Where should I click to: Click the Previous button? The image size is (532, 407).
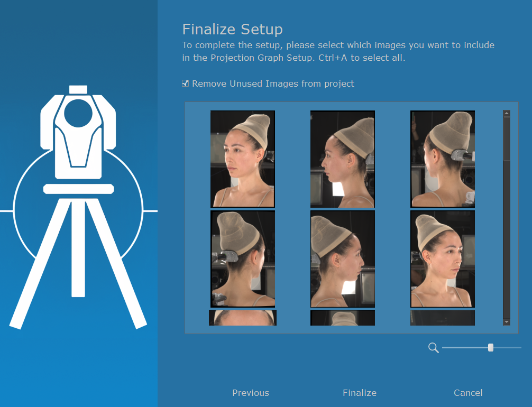point(251,393)
